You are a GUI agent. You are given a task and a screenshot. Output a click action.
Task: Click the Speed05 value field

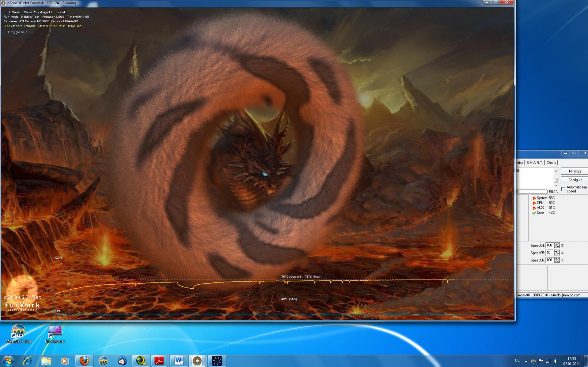coord(550,253)
